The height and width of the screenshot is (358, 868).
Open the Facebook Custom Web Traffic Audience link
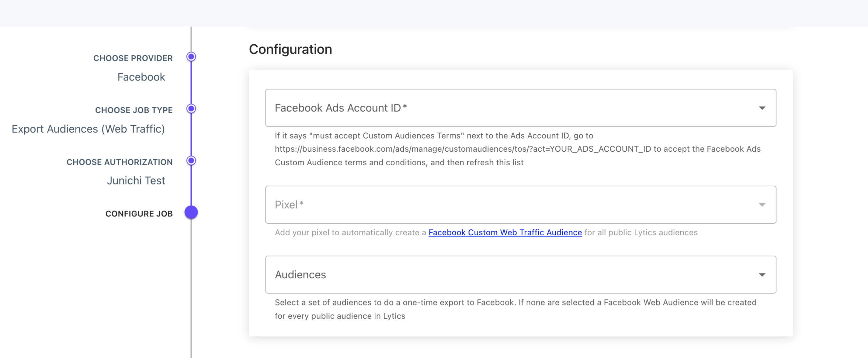pyautogui.click(x=505, y=232)
